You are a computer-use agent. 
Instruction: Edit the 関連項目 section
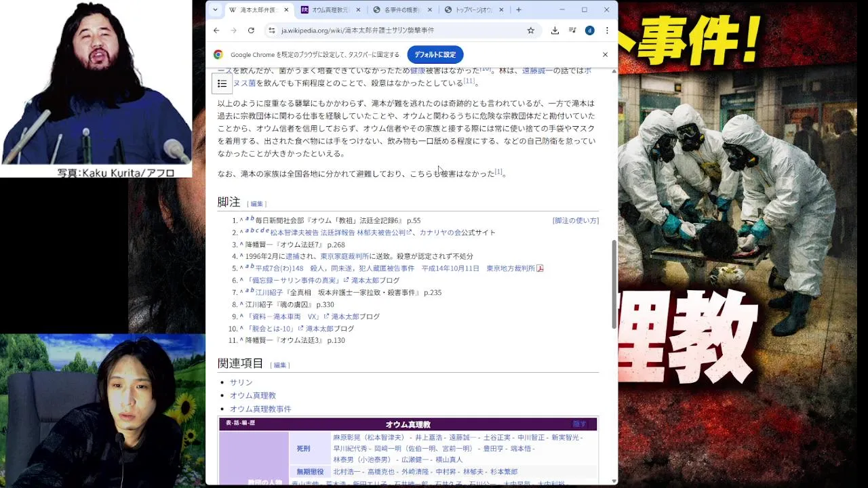point(279,365)
